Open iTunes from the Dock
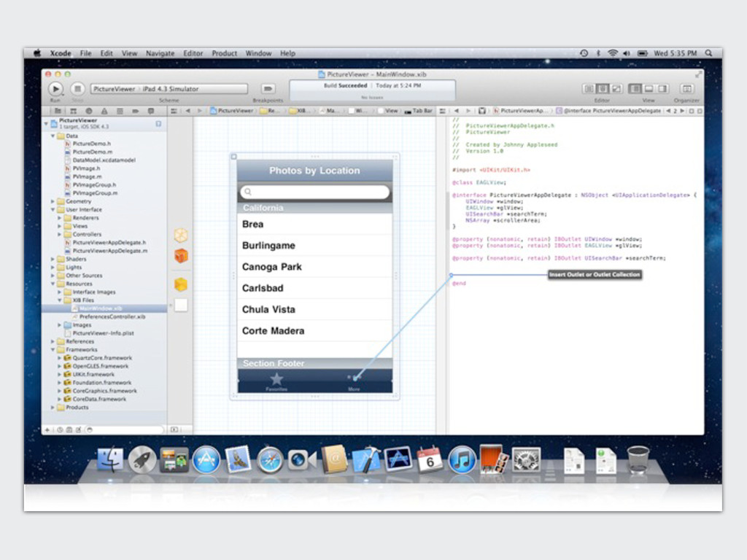 [x=462, y=460]
